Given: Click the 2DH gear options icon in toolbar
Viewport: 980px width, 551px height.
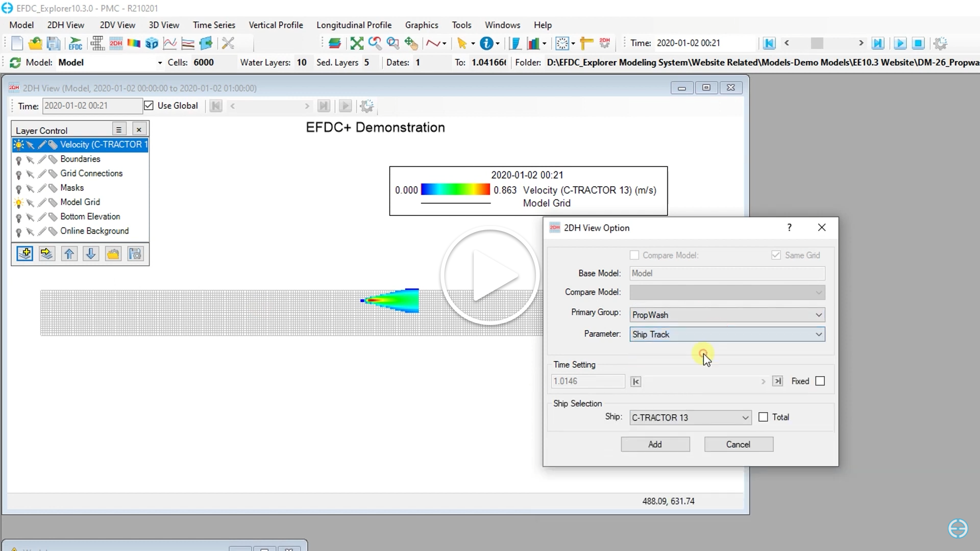Looking at the screenshot, I should click(605, 43).
